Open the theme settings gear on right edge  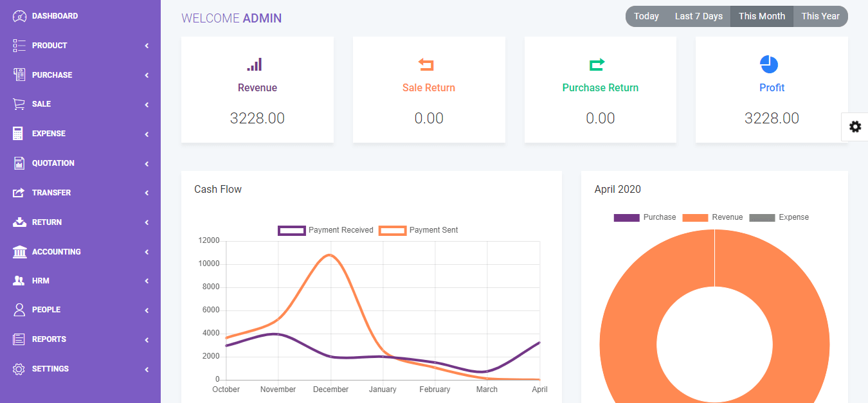tap(855, 127)
